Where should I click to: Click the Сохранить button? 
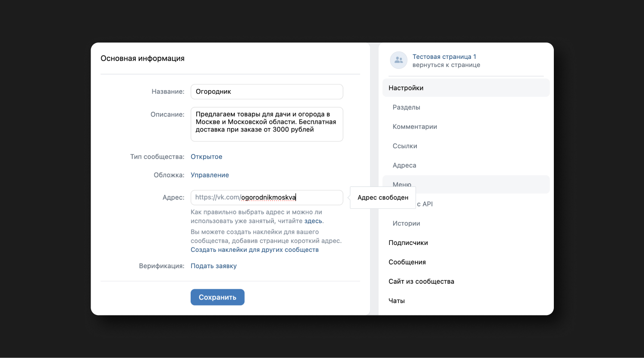click(x=218, y=297)
